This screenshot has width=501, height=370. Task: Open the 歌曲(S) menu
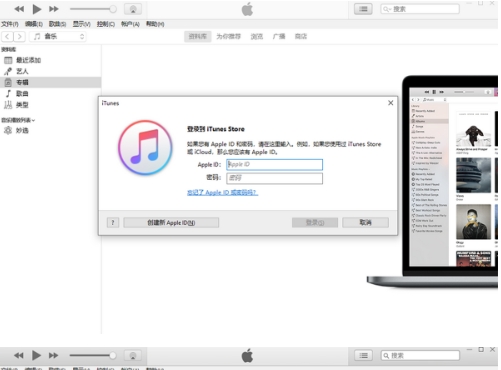point(57,24)
